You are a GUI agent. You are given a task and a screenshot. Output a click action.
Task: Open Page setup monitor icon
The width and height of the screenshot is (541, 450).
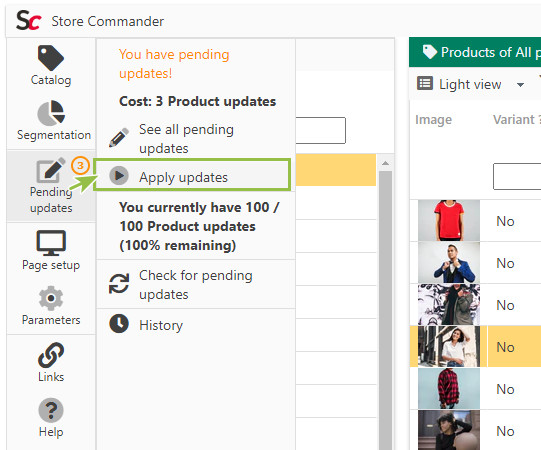tap(51, 243)
